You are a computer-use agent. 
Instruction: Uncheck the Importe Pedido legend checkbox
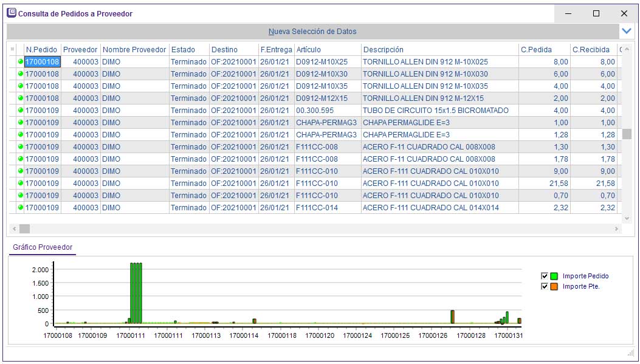(545, 276)
